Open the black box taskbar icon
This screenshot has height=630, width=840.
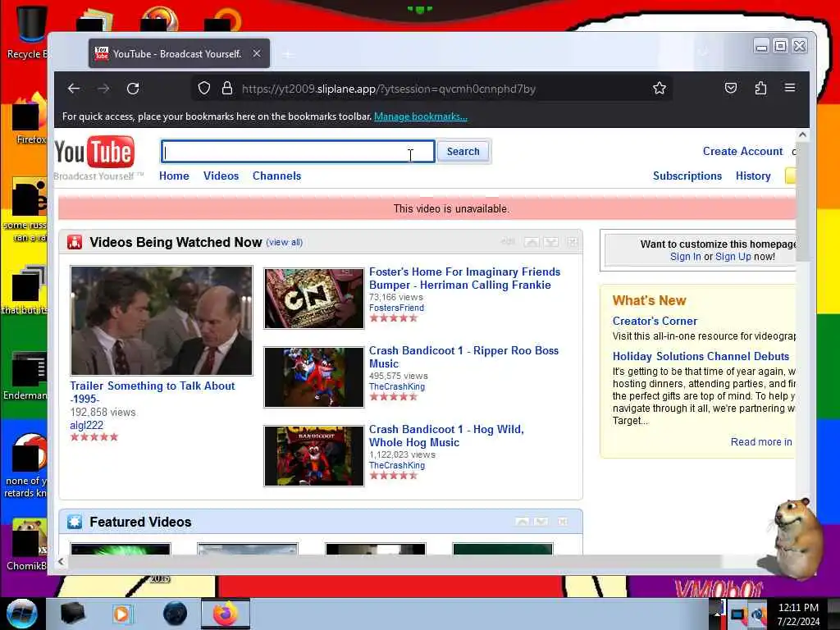pos(72,614)
